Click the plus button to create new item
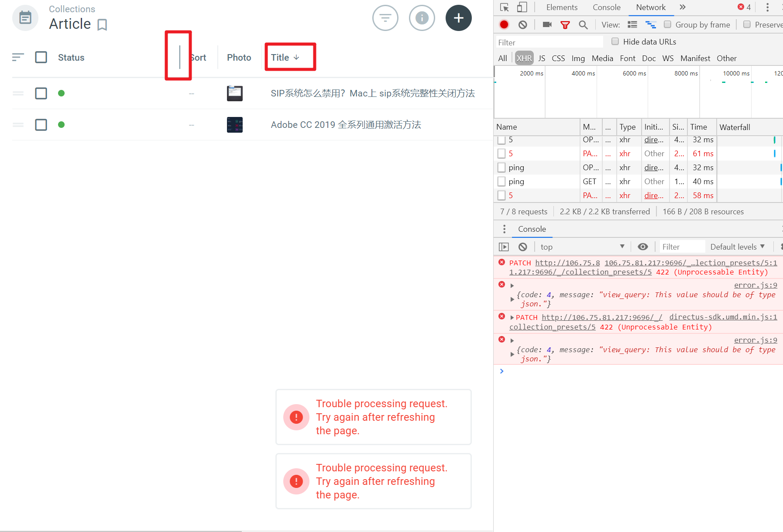The width and height of the screenshot is (783, 532). (458, 18)
